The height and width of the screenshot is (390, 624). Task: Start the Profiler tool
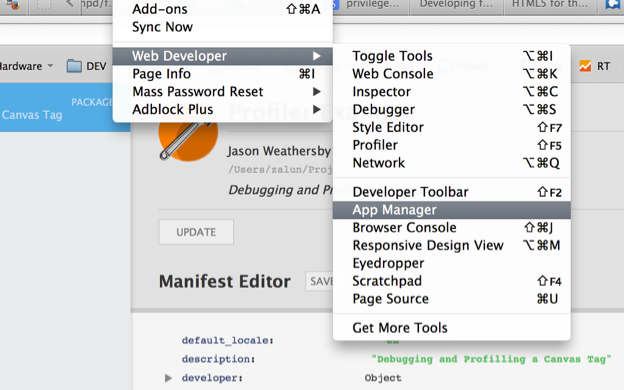point(452,145)
